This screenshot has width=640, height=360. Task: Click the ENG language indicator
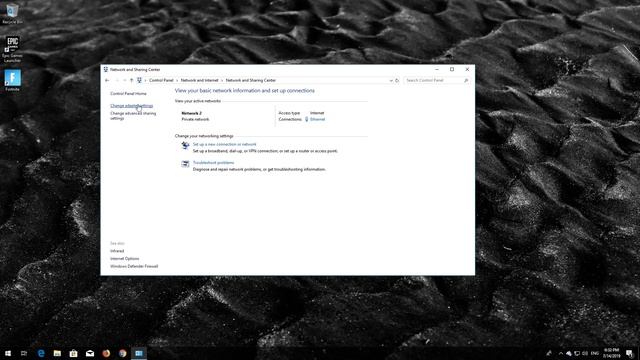(x=595, y=353)
